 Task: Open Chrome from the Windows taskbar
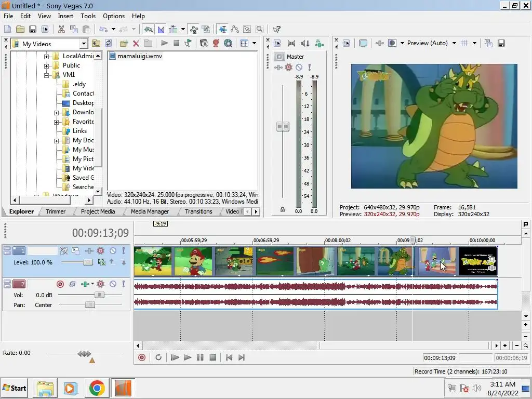point(97,388)
